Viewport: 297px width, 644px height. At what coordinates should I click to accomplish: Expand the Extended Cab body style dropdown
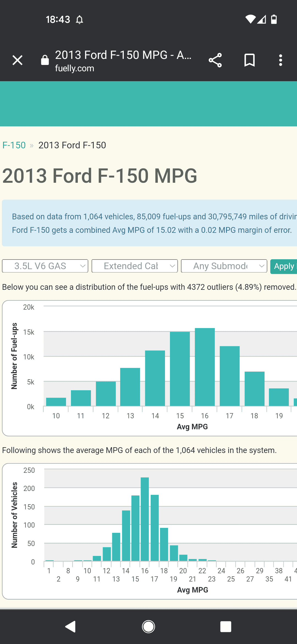click(135, 266)
